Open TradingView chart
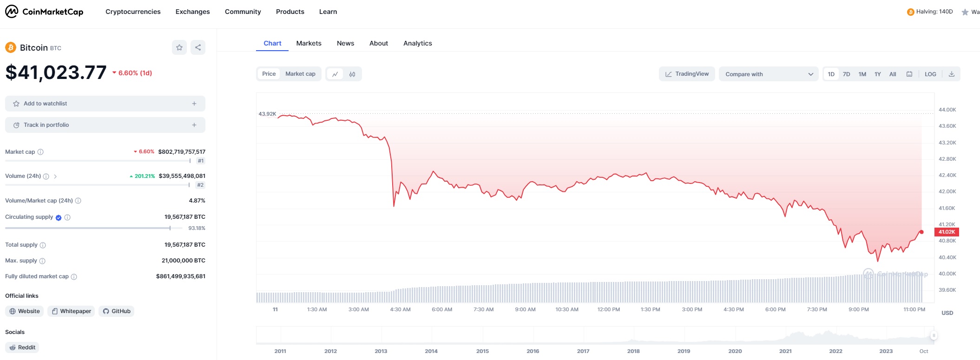Image resolution: width=980 pixels, height=360 pixels. pos(687,74)
